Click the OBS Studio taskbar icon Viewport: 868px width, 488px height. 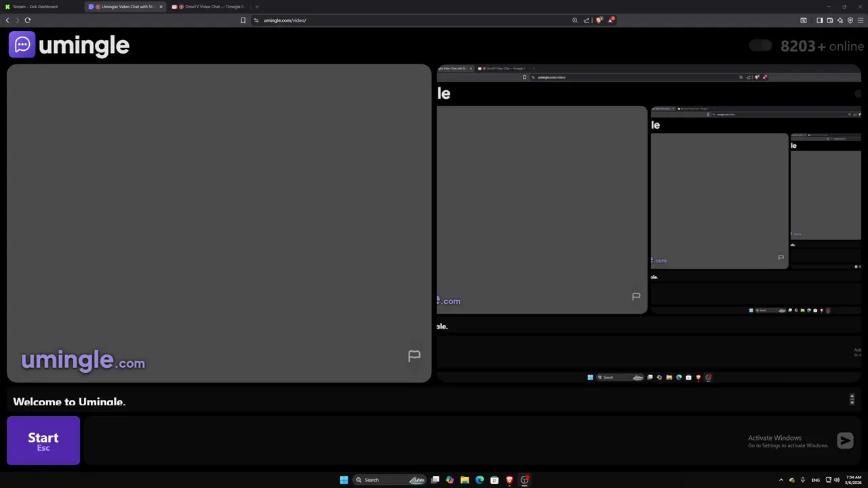[x=525, y=480]
